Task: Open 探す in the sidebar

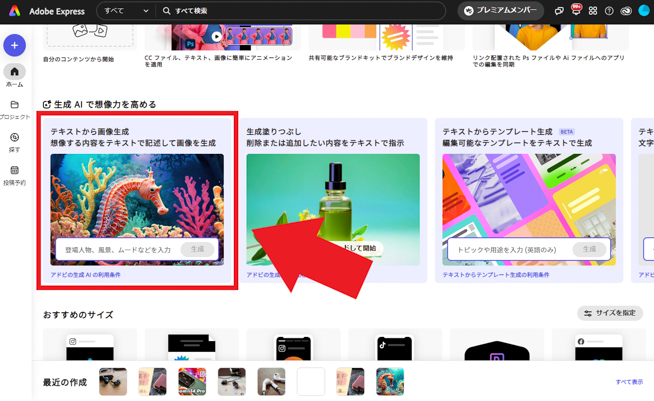Action: (x=14, y=142)
